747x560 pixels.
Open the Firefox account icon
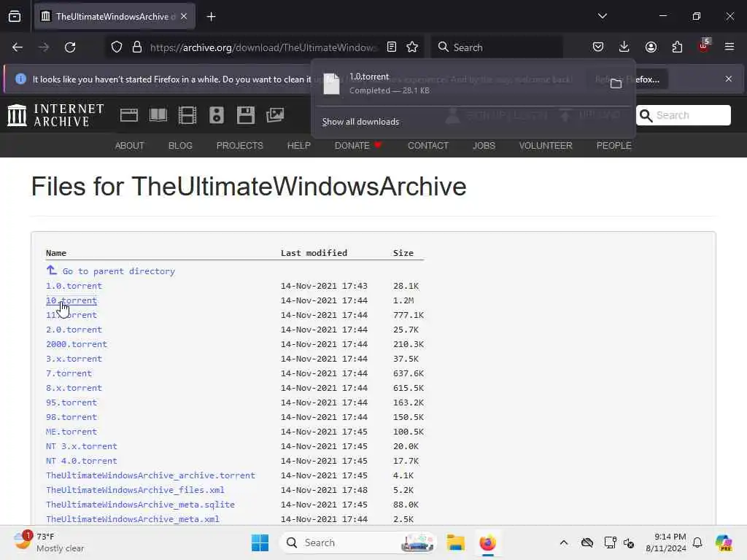coord(651,47)
